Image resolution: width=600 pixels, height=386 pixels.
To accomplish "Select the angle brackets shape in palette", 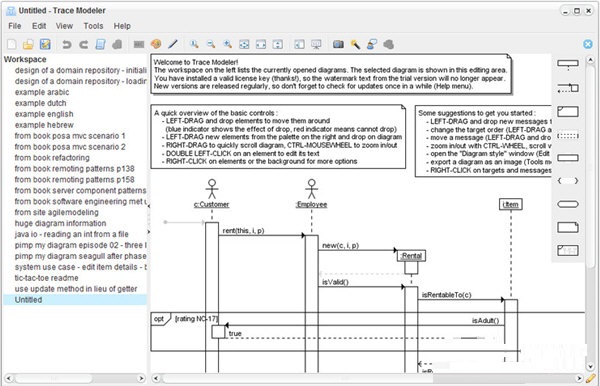I will pyautogui.click(x=568, y=181).
